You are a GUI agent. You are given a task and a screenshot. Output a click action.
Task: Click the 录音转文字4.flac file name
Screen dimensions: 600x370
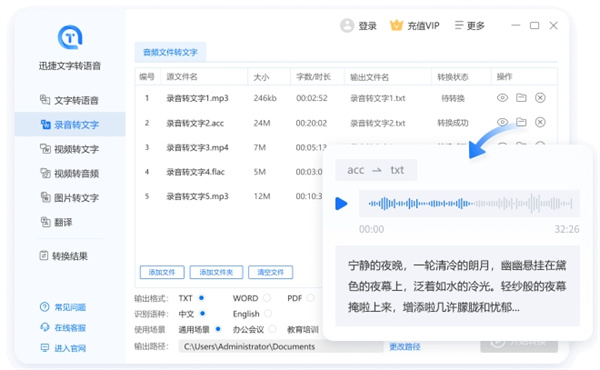pos(196,172)
